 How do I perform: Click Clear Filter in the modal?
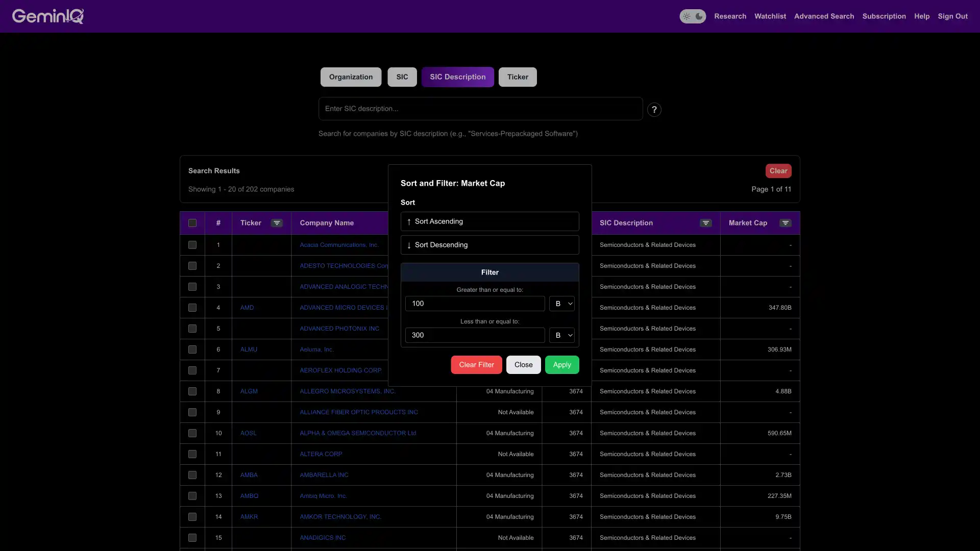point(476,365)
